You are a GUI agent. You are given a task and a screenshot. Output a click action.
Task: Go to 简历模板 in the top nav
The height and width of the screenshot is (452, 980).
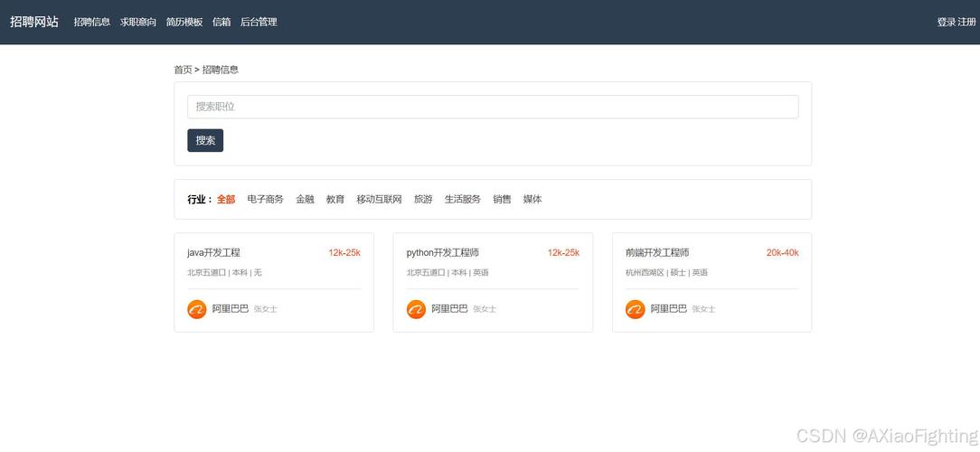184,22
